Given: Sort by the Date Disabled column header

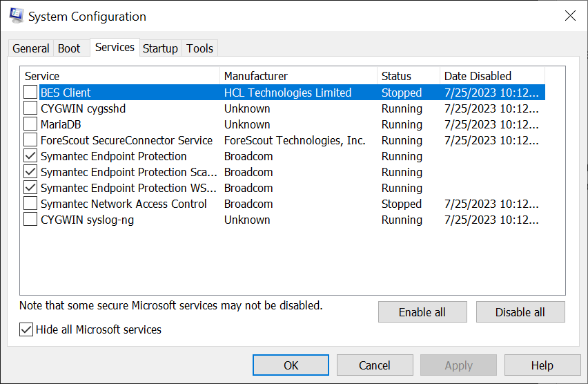Looking at the screenshot, I should (492, 76).
